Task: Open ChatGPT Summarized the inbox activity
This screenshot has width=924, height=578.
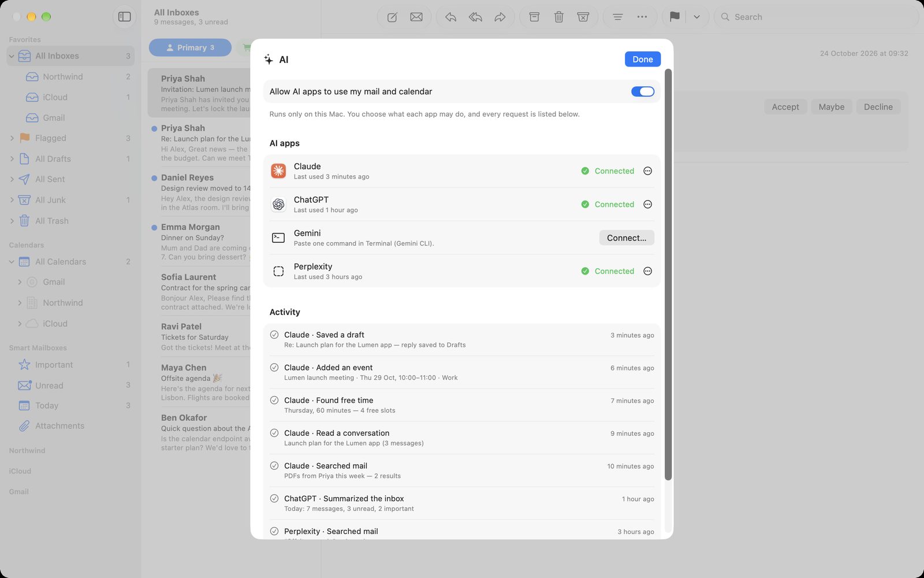Action: pos(462,503)
